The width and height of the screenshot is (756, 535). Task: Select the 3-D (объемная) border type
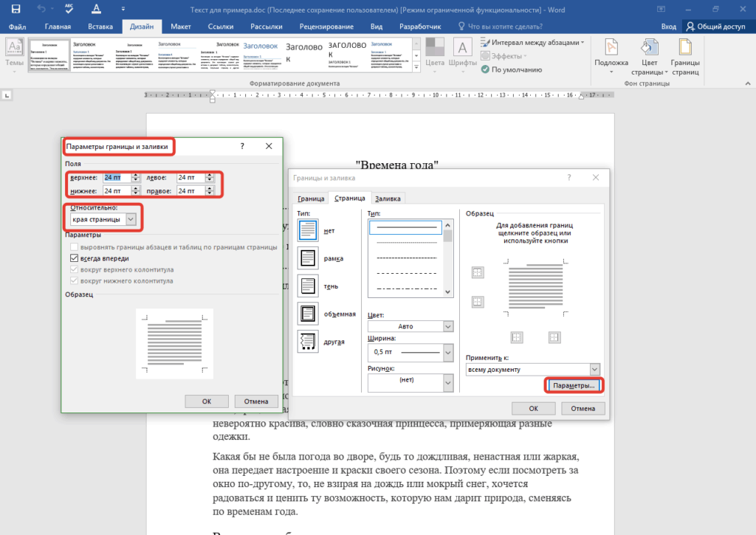[x=307, y=313]
